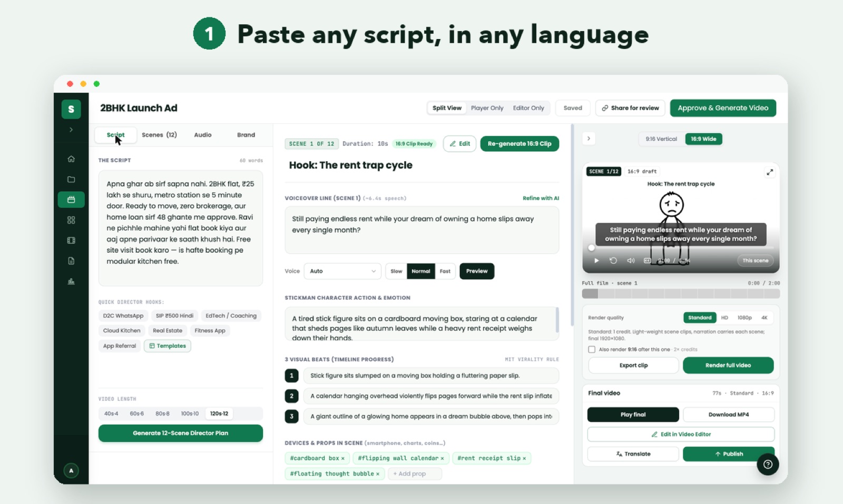Remove the #cardboard box prop tag
This screenshot has width=843, height=504.
coord(343,458)
